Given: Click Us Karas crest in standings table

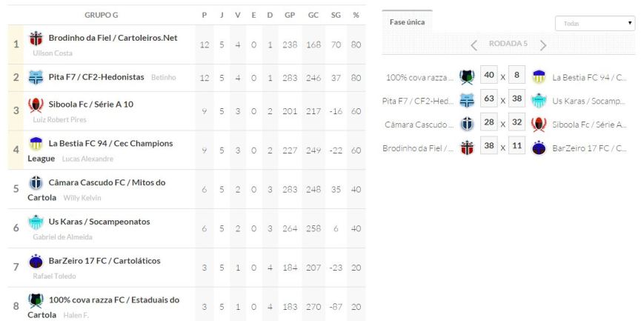Looking at the screenshot, I should coord(36,222).
